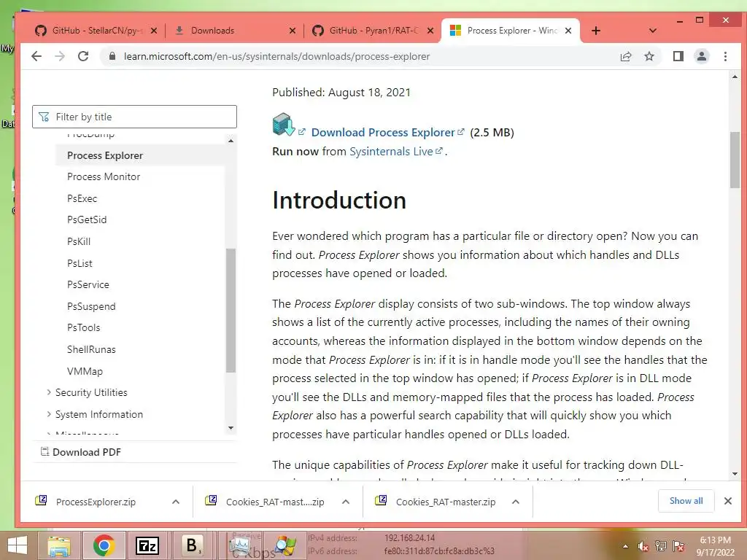Click Show all downloads
Screen dimensions: 747x560
(686, 501)
